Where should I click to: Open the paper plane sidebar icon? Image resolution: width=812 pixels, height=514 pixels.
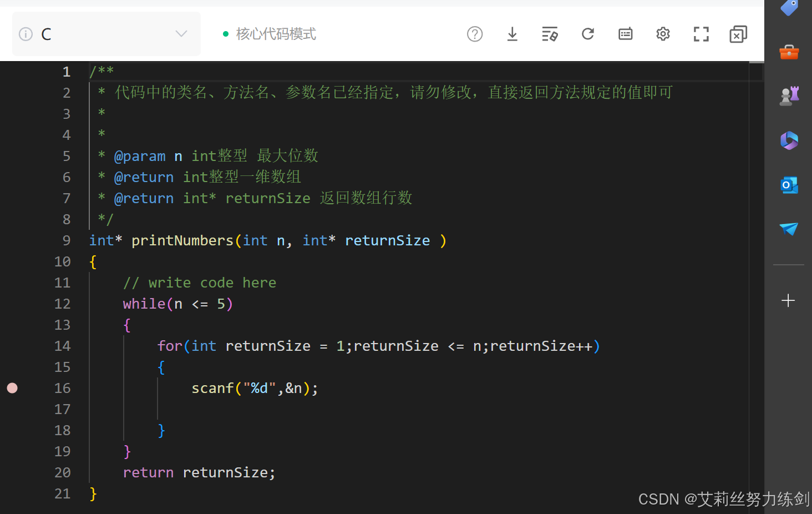tap(789, 229)
